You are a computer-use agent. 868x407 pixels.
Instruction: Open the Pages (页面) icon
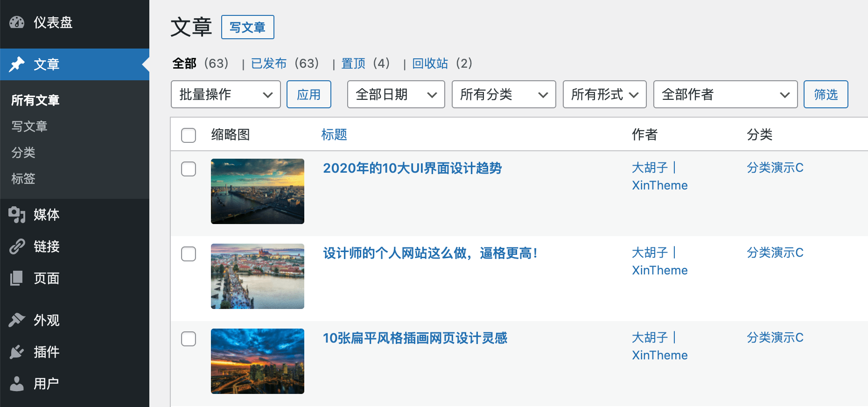coord(17,278)
